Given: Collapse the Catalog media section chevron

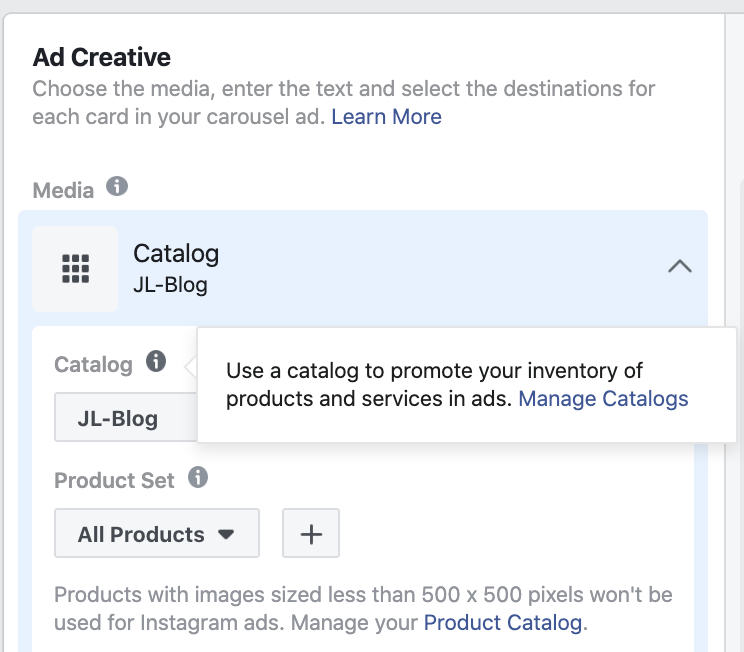Looking at the screenshot, I should (679, 266).
